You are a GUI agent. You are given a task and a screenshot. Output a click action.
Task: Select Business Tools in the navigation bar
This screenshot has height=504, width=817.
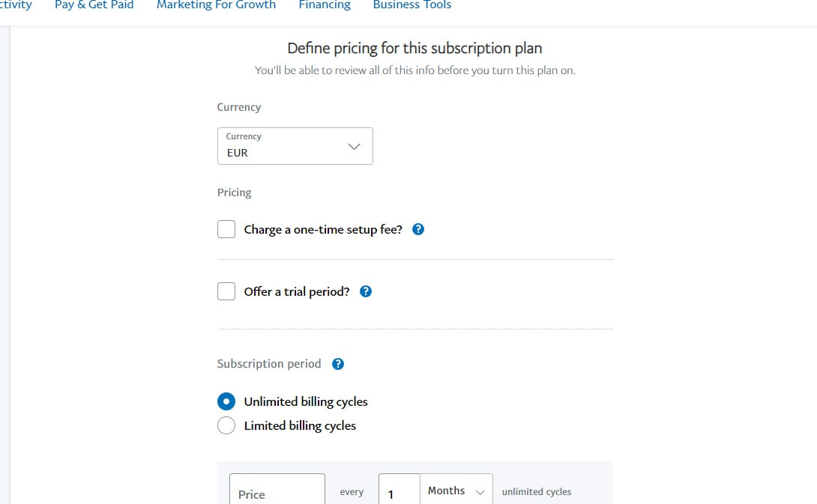pyautogui.click(x=411, y=5)
